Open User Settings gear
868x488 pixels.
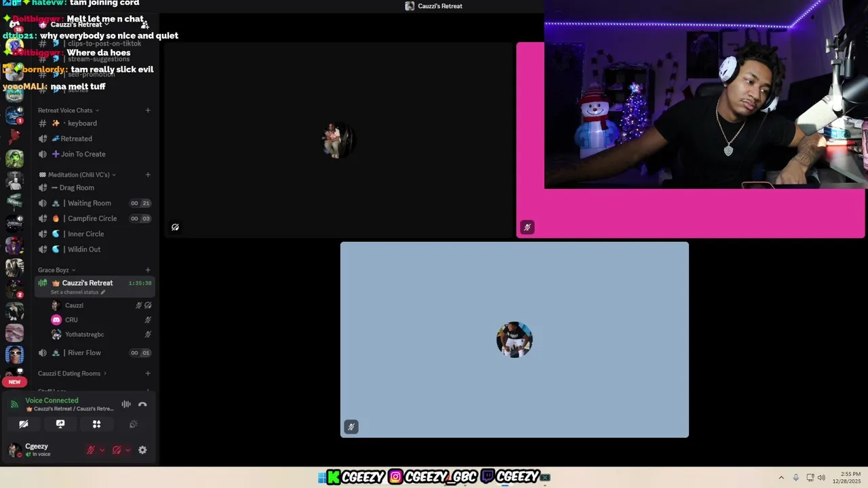[142, 450]
